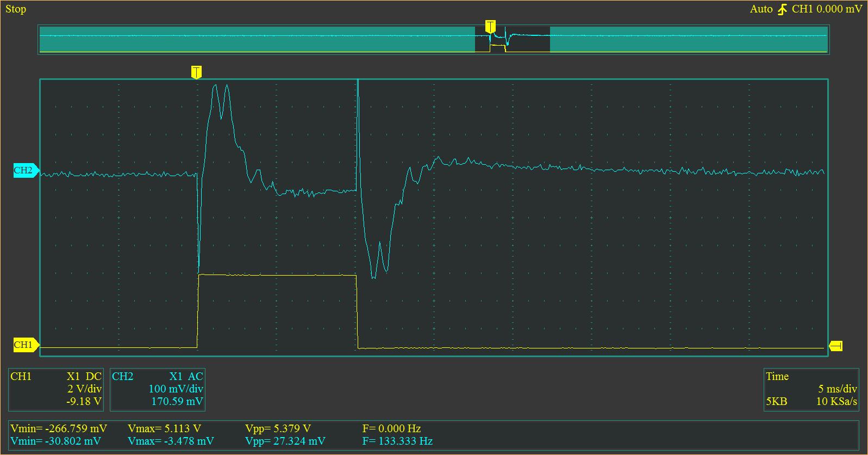Click the Auto trigger mode label
The image size is (868, 455).
761,9
